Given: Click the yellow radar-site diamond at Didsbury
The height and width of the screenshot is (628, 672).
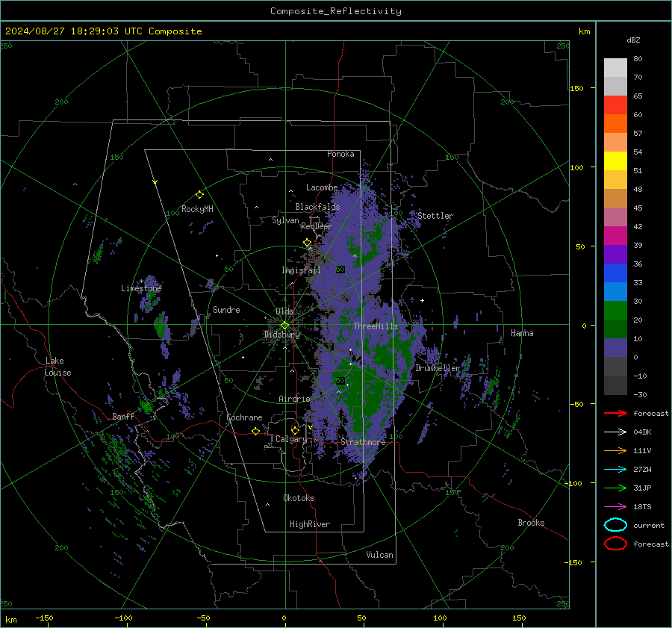Looking at the screenshot, I should pos(284,326).
